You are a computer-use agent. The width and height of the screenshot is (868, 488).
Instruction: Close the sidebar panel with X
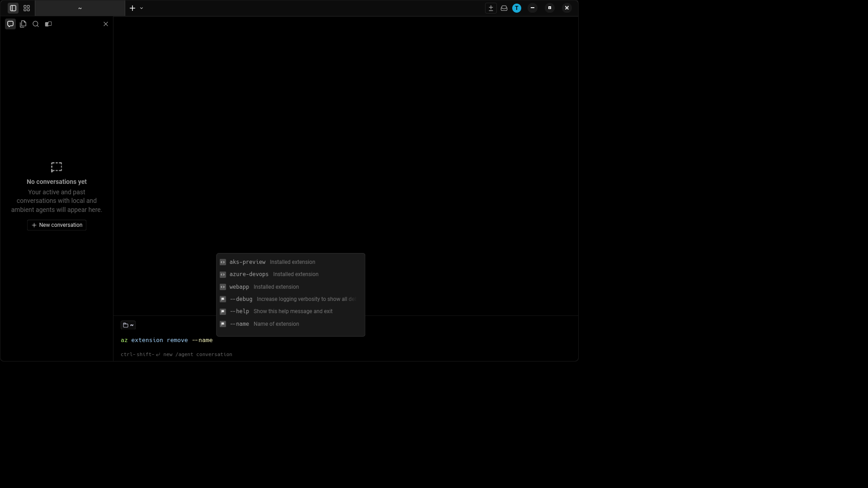click(x=106, y=24)
